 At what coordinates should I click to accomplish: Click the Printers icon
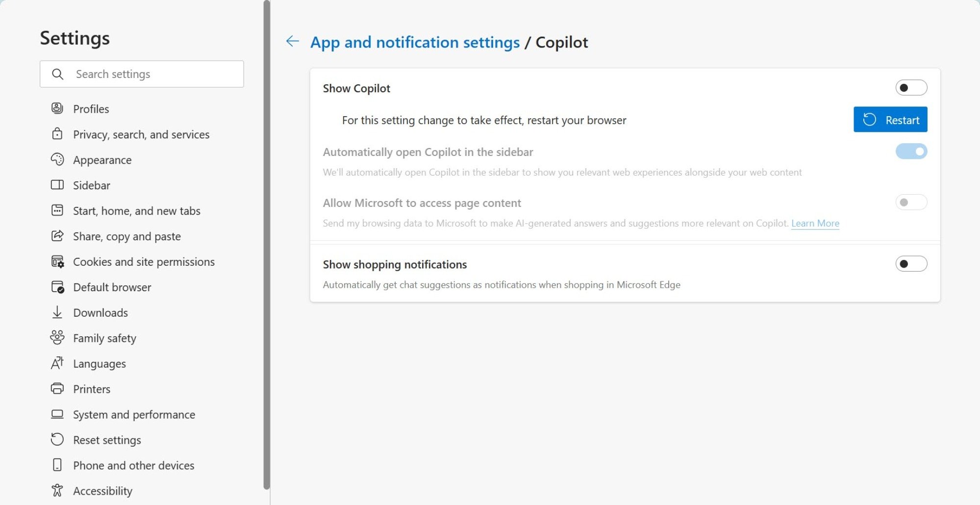coord(57,389)
